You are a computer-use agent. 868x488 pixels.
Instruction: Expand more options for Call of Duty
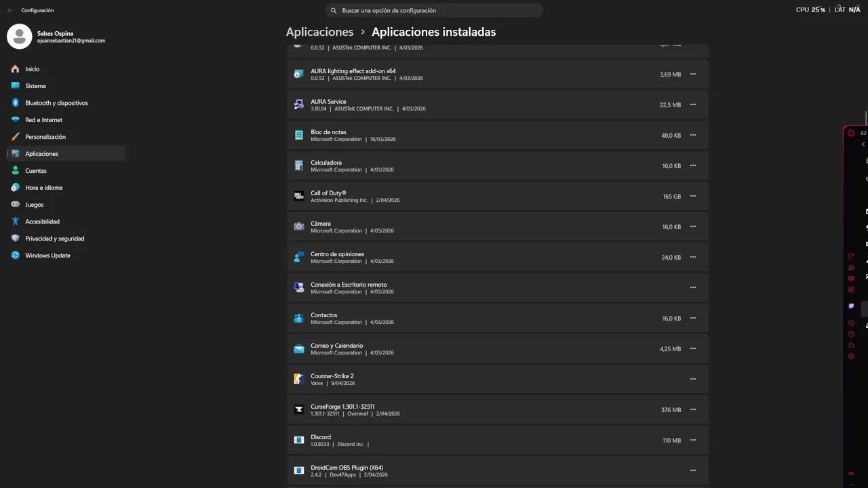692,196
